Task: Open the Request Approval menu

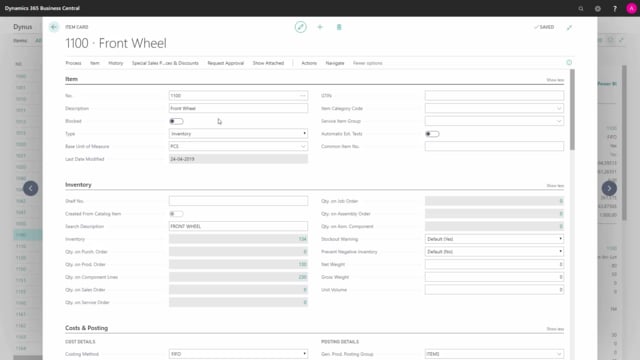Action: (225, 63)
